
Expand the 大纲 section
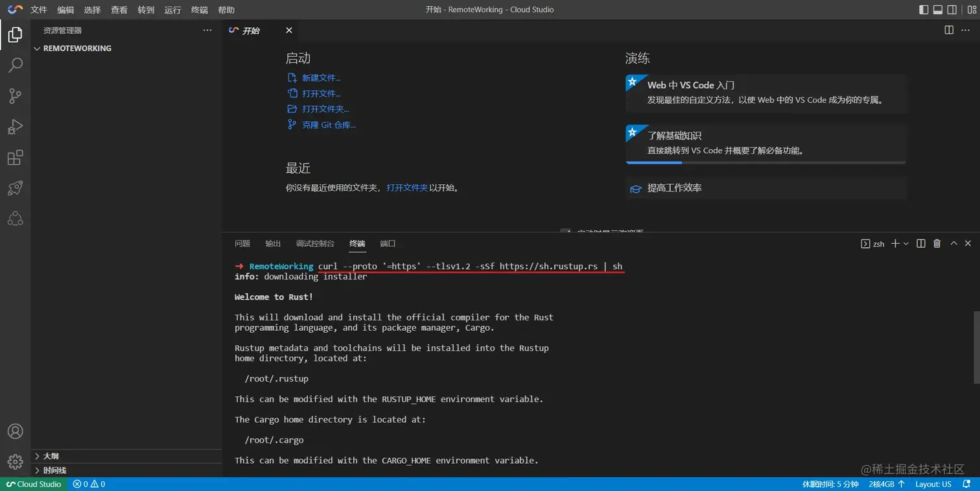(126, 456)
